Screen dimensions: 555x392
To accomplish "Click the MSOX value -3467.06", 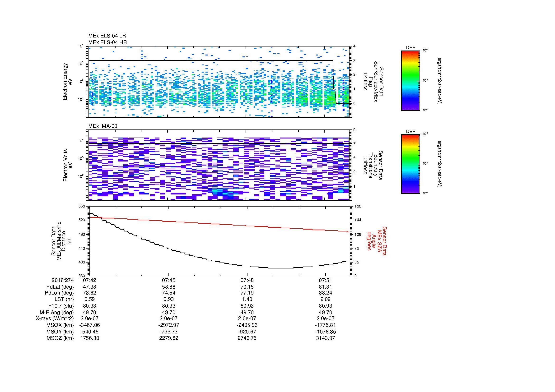I will [x=89, y=325].
